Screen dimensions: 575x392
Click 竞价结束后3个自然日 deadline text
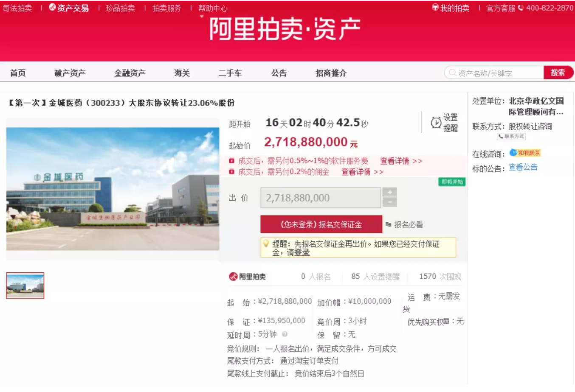[x=329, y=374]
